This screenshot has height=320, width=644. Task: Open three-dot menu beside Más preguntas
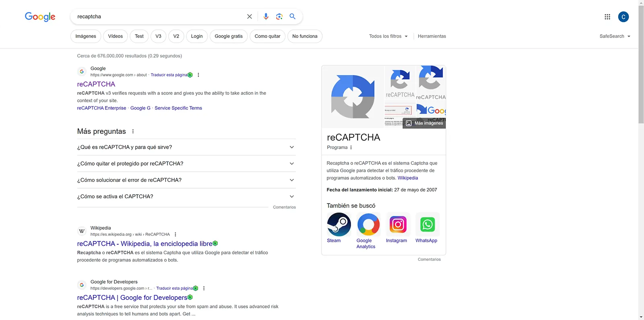point(133,131)
